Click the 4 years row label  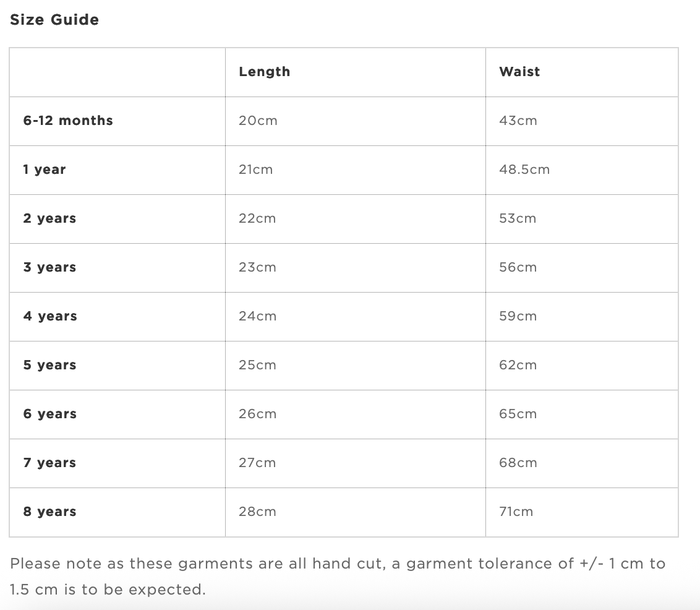click(x=50, y=316)
